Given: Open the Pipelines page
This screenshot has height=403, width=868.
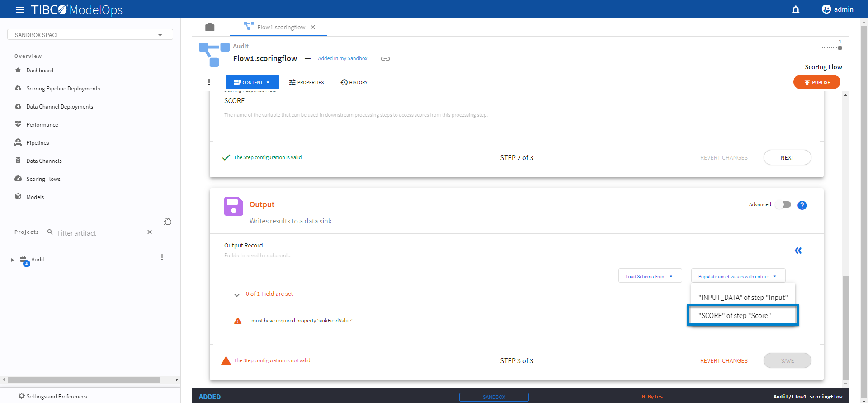Looking at the screenshot, I should (38, 142).
